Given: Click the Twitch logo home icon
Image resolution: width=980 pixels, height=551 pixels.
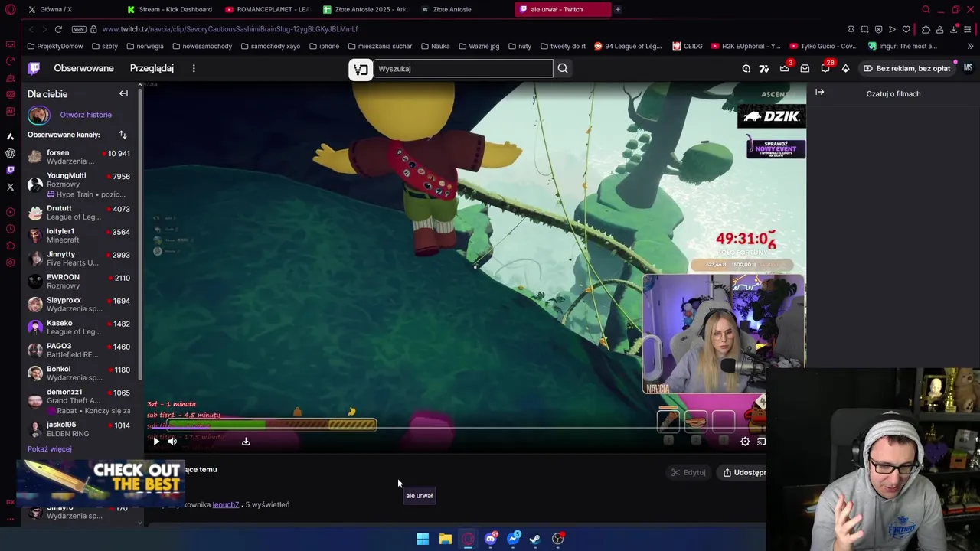Looking at the screenshot, I should tap(34, 68).
